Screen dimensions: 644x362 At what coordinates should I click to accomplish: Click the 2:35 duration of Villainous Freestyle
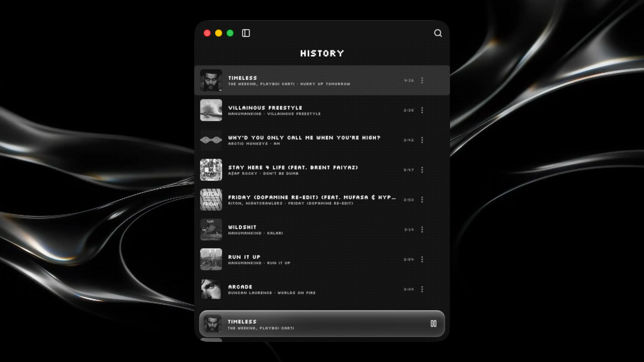(x=409, y=110)
